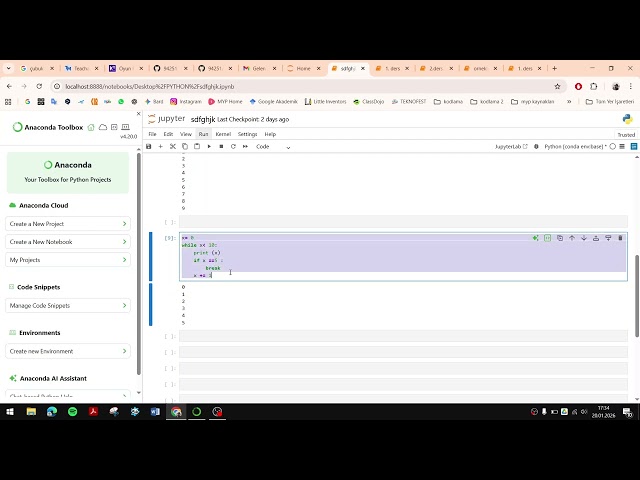
Task: Click the first empty cell below the output
Action: 403,336
